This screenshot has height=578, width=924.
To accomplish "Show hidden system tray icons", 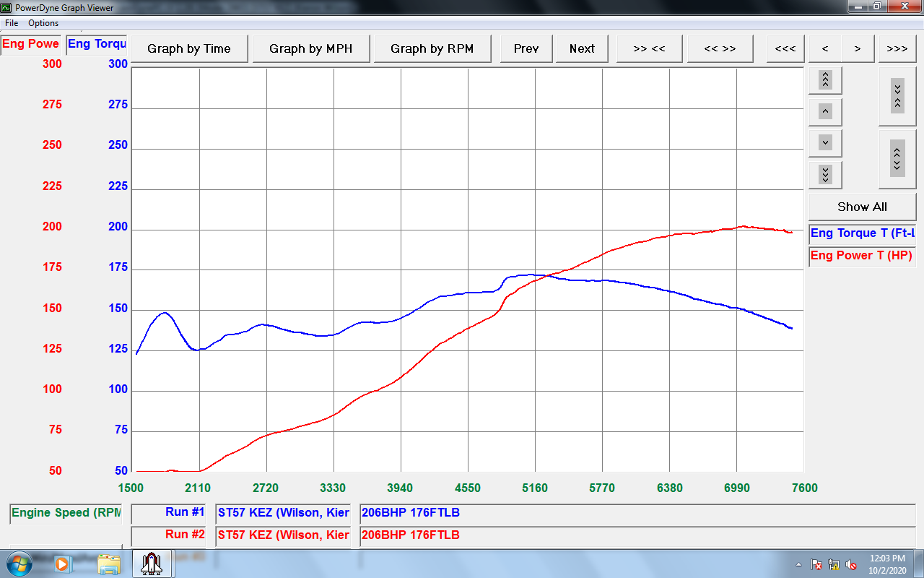I will coord(799,564).
